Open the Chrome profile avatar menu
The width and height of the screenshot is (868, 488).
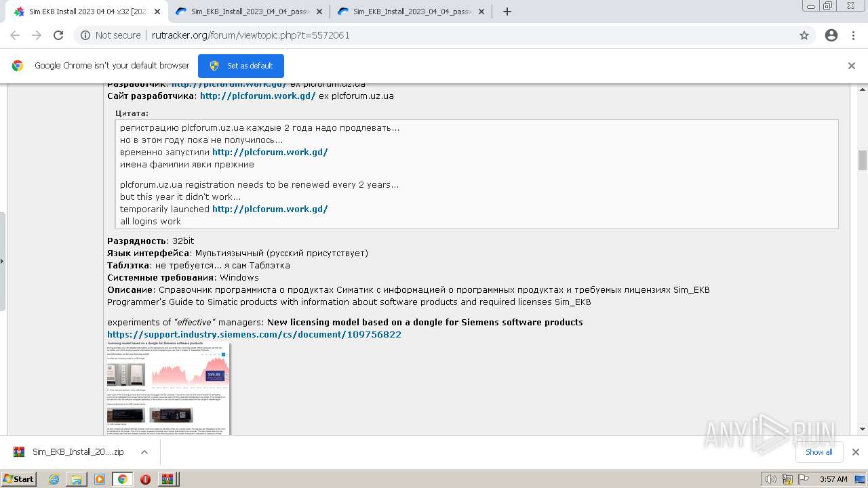831,35
